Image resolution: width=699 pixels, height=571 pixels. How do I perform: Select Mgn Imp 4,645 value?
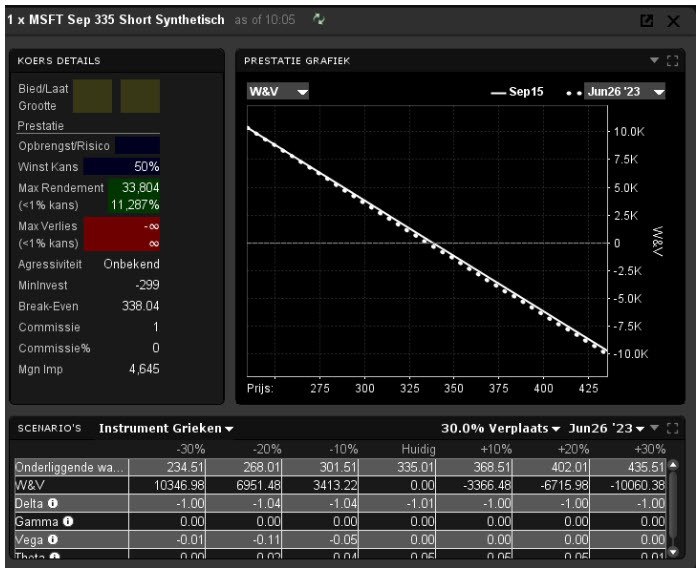tap(144, 369)
